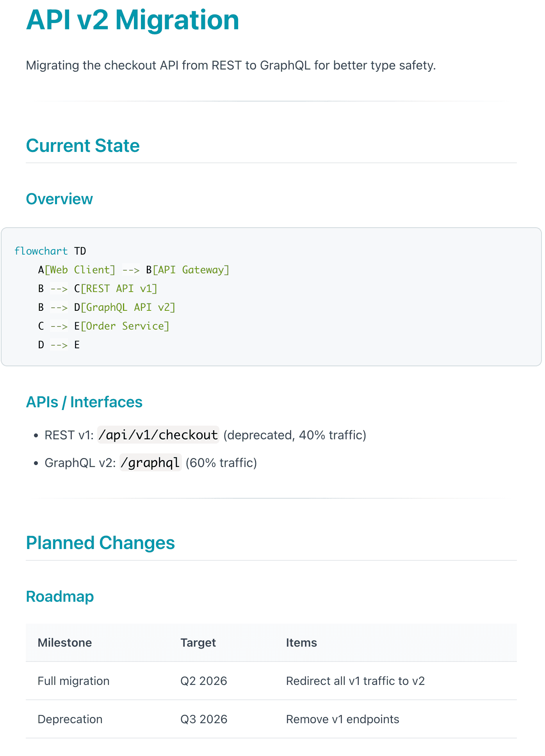Click the "flowchart TD" line in code block

(50, 251)
